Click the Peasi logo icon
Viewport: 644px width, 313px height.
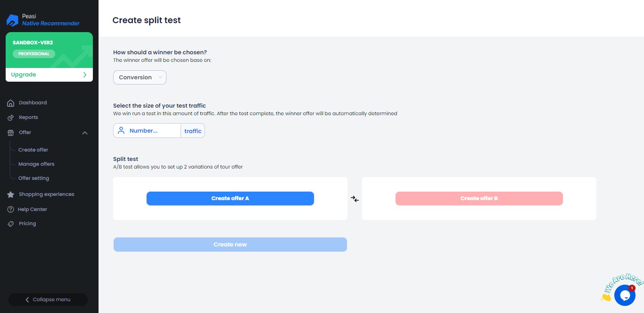click(x=12, y=20)
